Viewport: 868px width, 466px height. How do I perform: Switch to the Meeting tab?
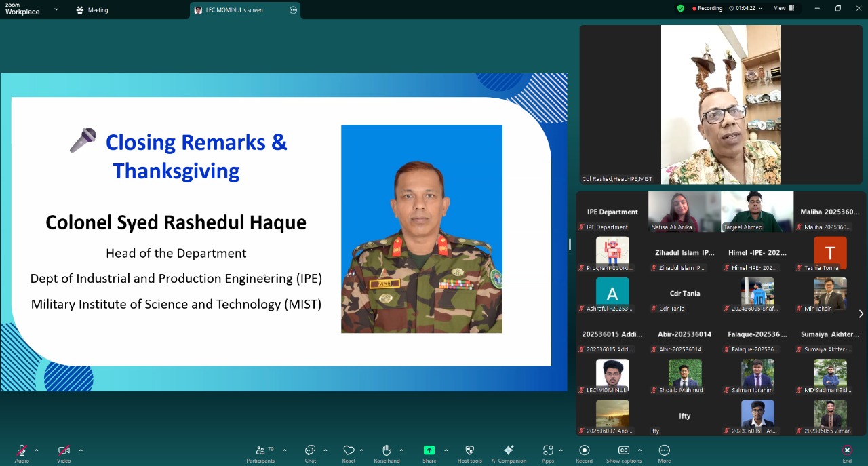[x=92, y=10]
